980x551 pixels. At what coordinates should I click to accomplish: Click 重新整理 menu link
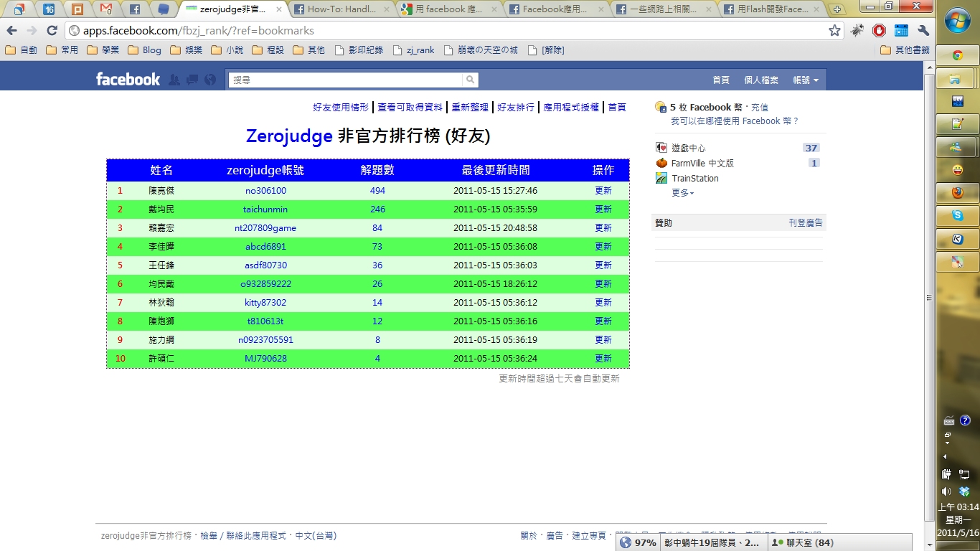click(x=470, y=107)
